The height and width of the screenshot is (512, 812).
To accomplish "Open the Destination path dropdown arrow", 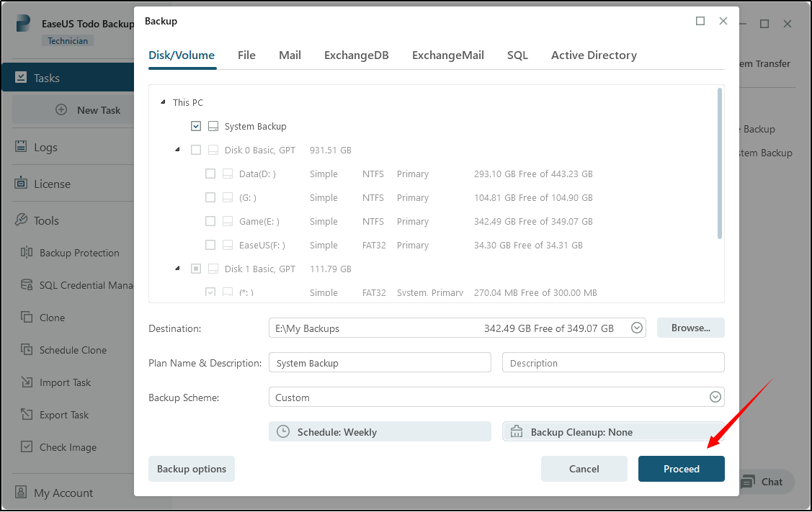I will (637, 328).
